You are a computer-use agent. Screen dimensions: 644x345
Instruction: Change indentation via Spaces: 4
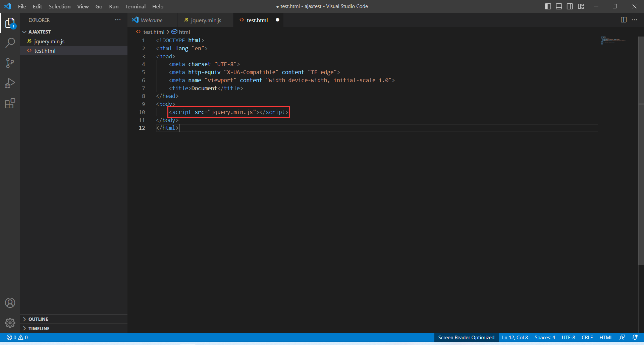pos(545,337)
